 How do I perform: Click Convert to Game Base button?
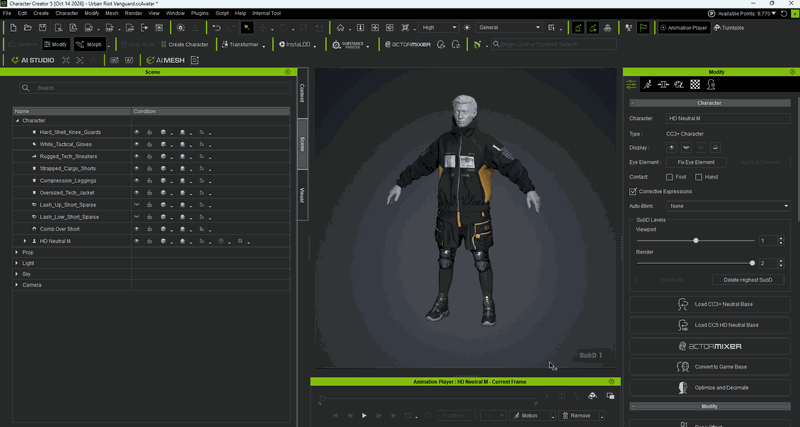pos(710,367)
